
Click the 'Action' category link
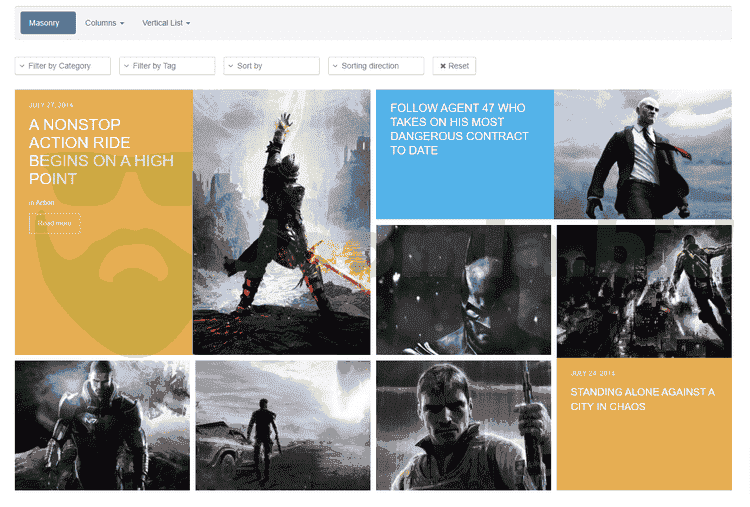coord(45,203)
